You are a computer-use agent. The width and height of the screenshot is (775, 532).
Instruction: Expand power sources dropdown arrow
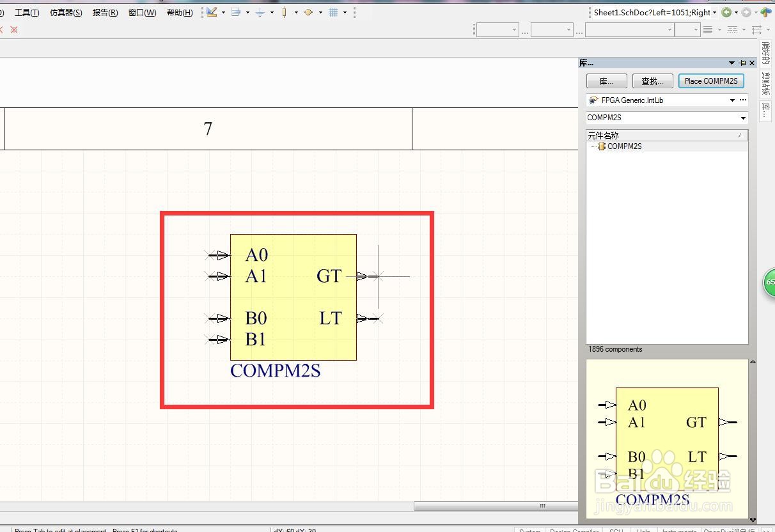(272, 12)
